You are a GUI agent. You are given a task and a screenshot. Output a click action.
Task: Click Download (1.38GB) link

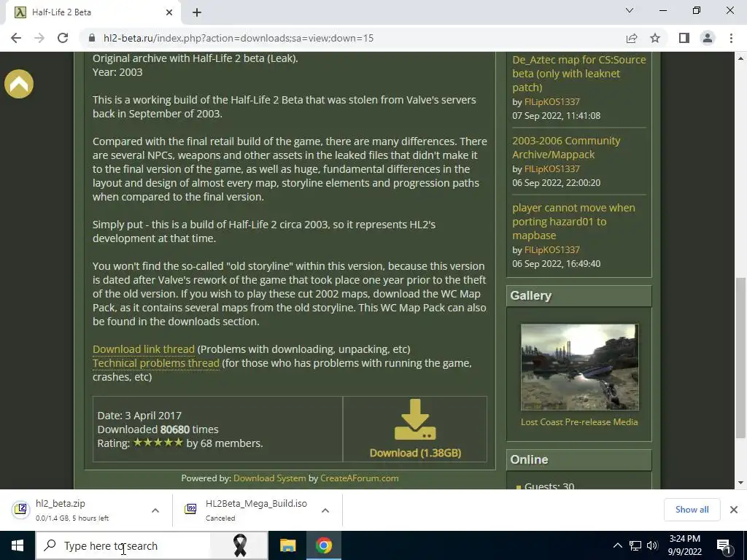(x=415, y=453)
